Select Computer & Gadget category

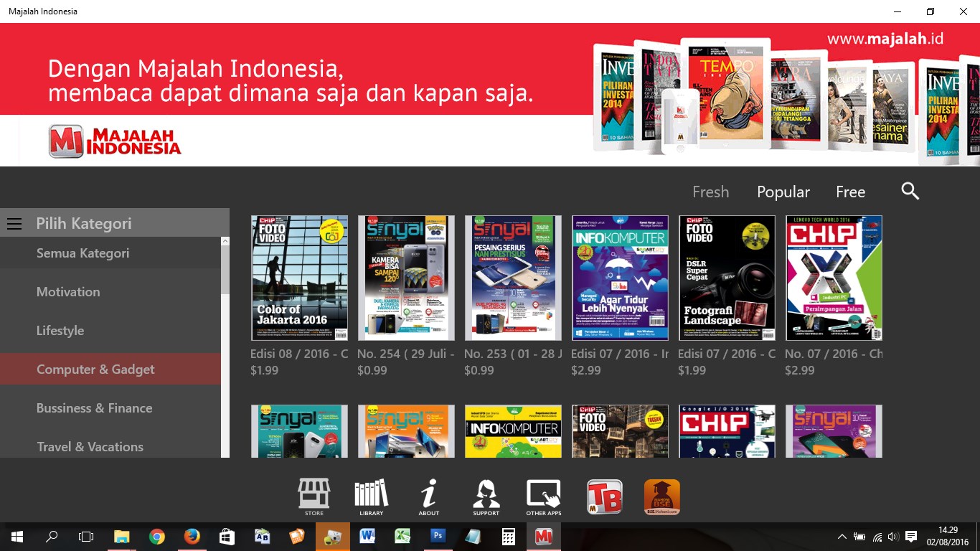[110, 369]
